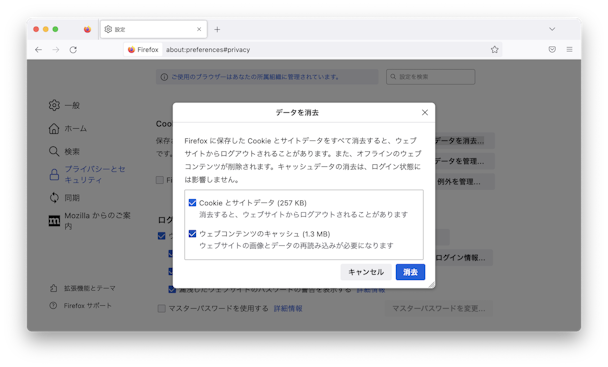Click the 設定を検索 search field
This screenshot has height=367, width=608.
click(430, 77)
